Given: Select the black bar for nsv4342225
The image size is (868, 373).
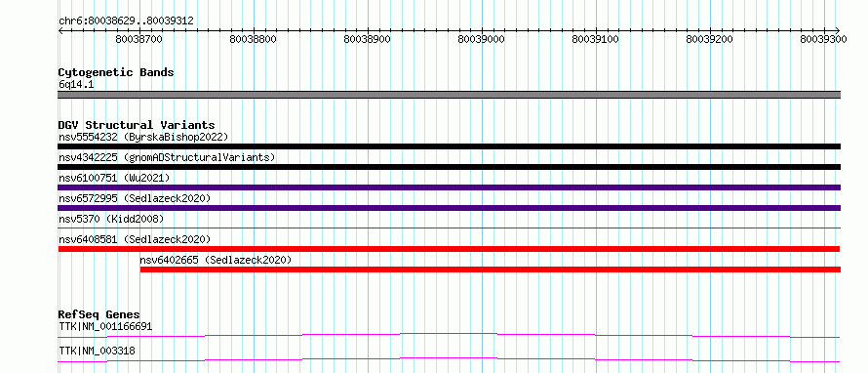Looking at the screenshot, I should tap(449, 167).
